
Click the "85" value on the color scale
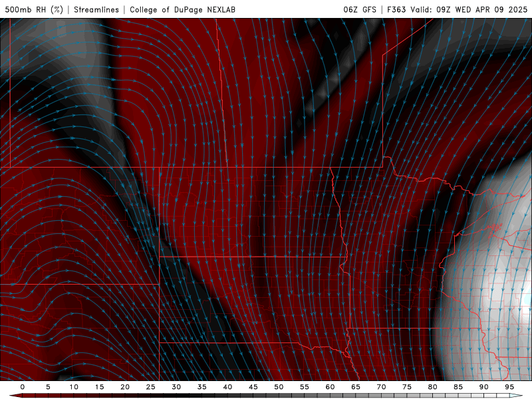click(x=458, y=387)
